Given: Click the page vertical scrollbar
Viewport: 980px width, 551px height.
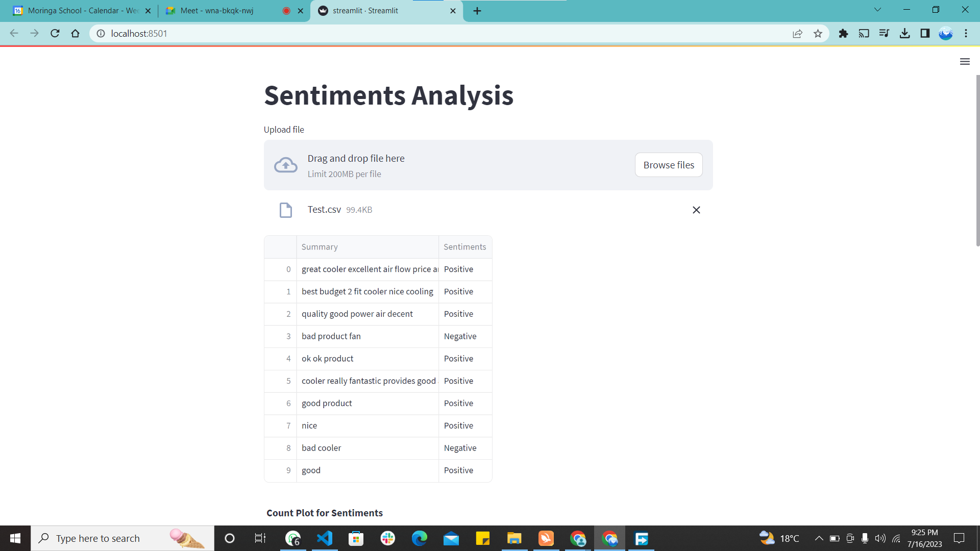Looking at the screenshot, I should pyautogui.click(x=977, y=161).
